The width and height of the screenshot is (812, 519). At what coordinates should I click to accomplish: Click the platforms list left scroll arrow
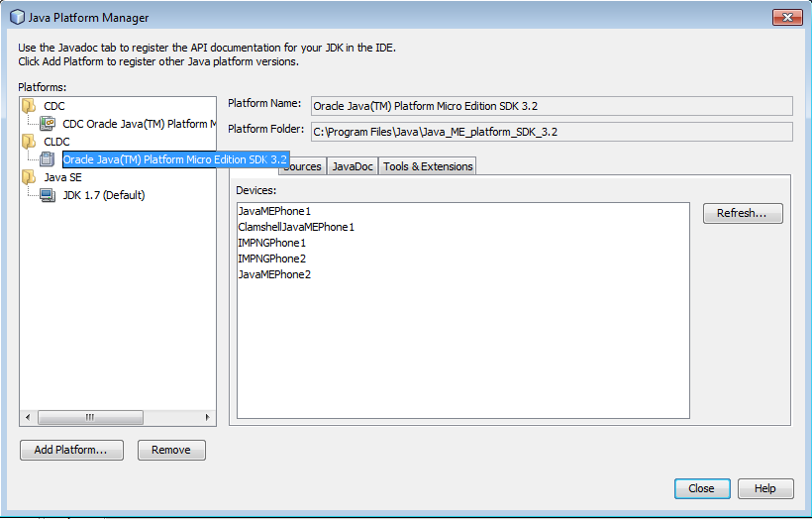coord(28,418)
